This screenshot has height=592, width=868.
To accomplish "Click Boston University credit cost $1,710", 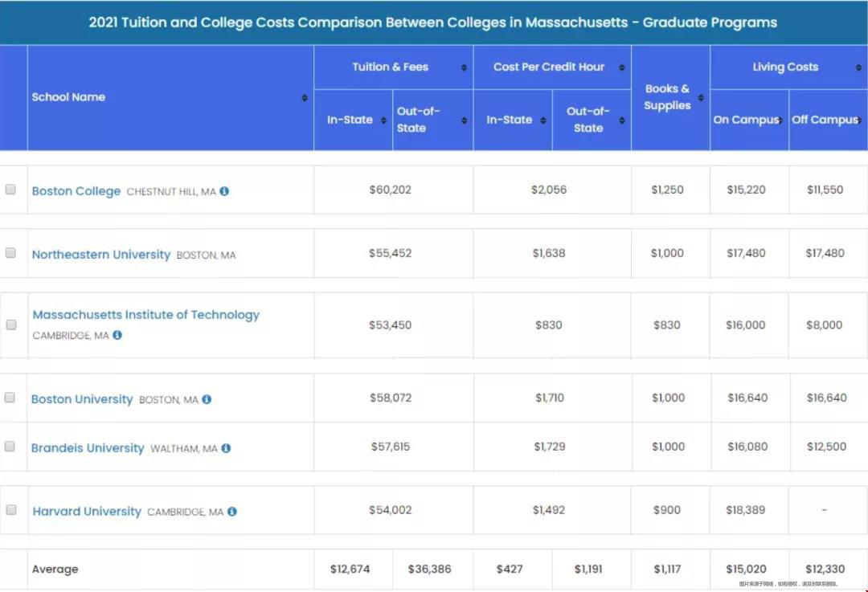I will (550, 398).
